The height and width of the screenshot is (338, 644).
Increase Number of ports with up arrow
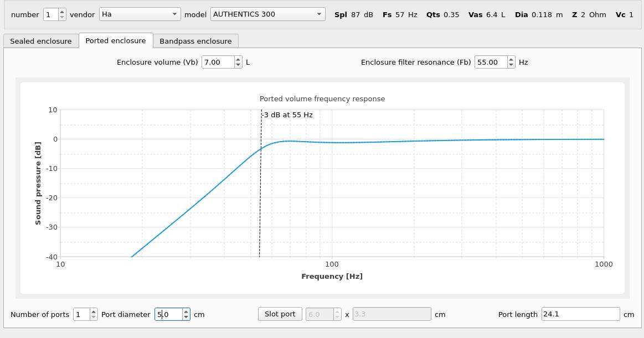pyautogui.click(x=94, y=311)
